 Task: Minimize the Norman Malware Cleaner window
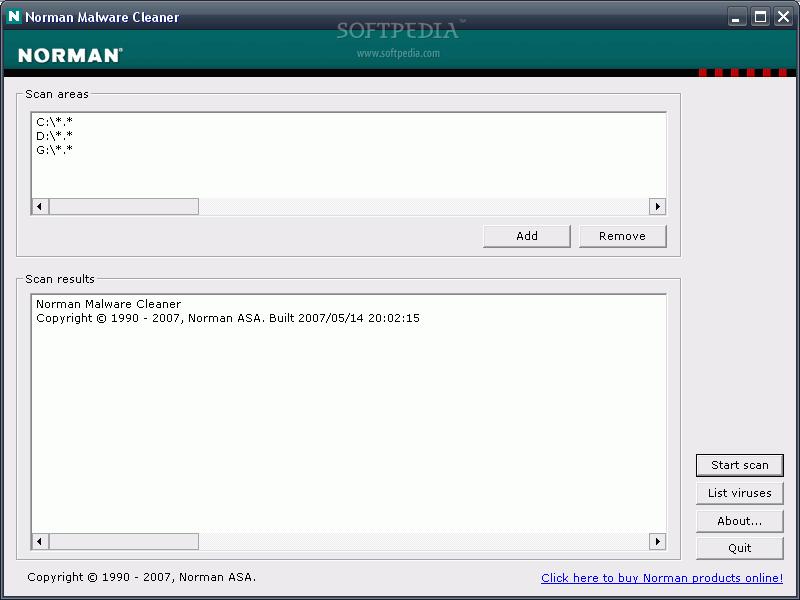pyautogui.click(x=737, y=16)
